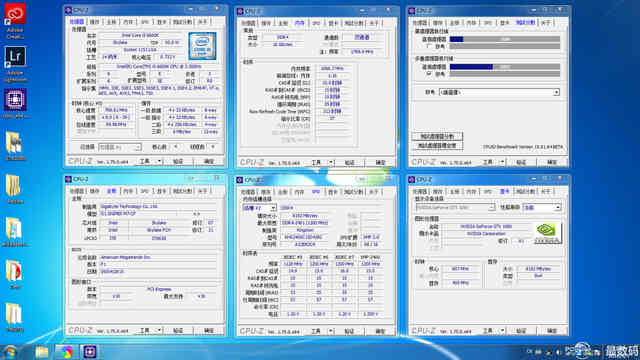Click the 'Intel Core i5 6600K' name field
The width and height of the screenshot is (640, 360).
click(140, 36)
